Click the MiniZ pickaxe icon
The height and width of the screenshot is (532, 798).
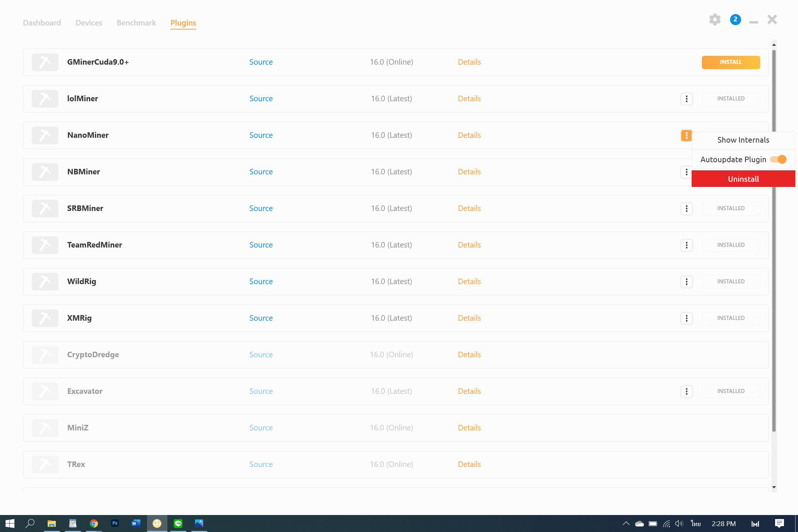(45, 428)
